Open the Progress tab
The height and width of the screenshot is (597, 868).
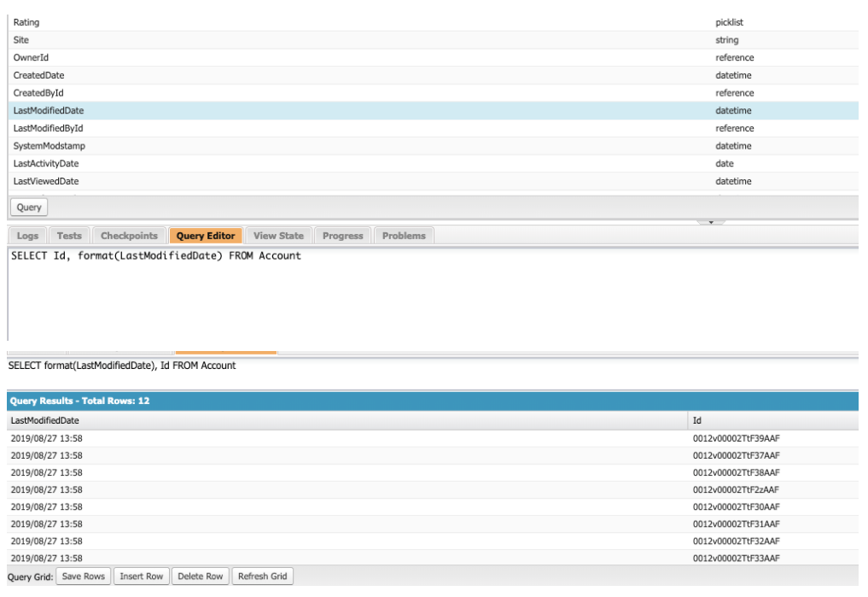point(342,236)
